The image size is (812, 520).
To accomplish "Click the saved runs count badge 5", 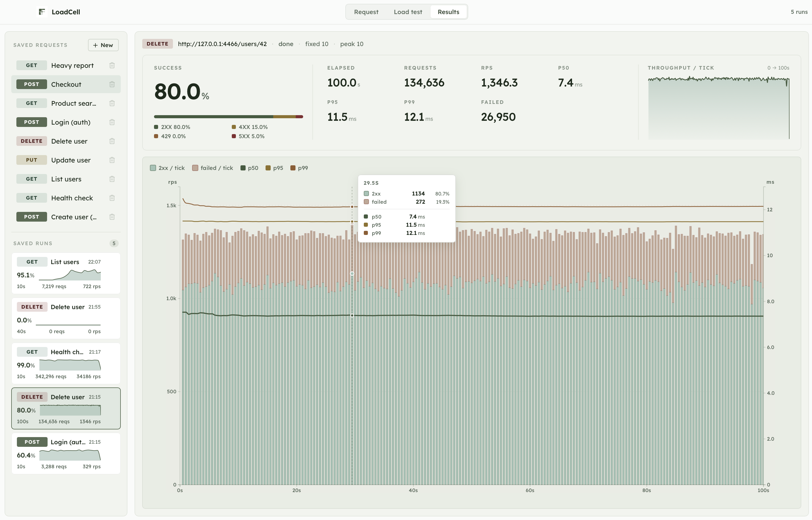I will tap(114, 243).
